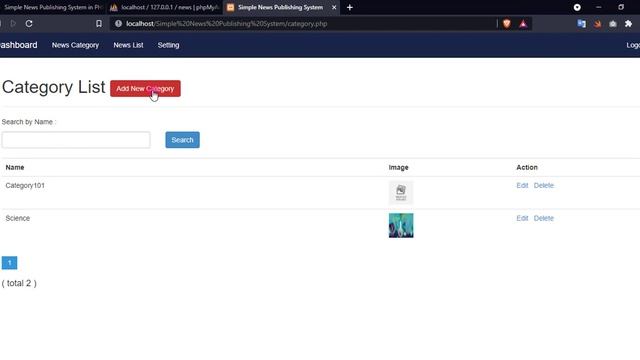Delete the Science category
This screenshot has height=360, width=640.
coord(544,218)
